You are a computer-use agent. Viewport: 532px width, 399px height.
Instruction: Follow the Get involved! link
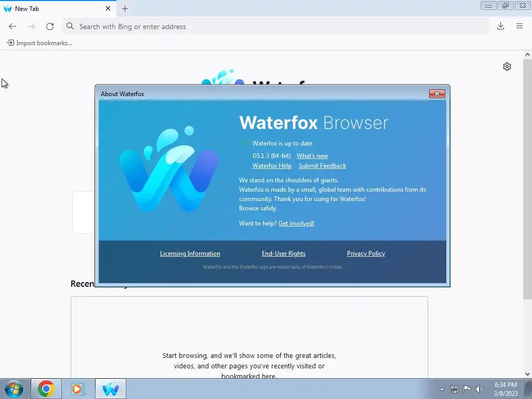[x=296, y=223]
